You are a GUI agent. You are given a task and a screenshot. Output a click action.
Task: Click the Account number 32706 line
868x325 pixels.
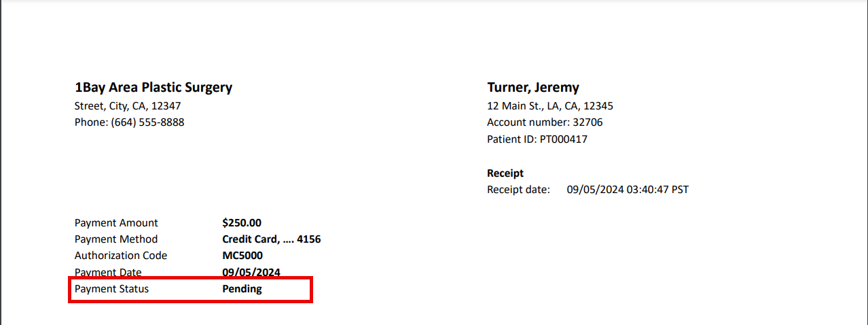tap(544, 122)
